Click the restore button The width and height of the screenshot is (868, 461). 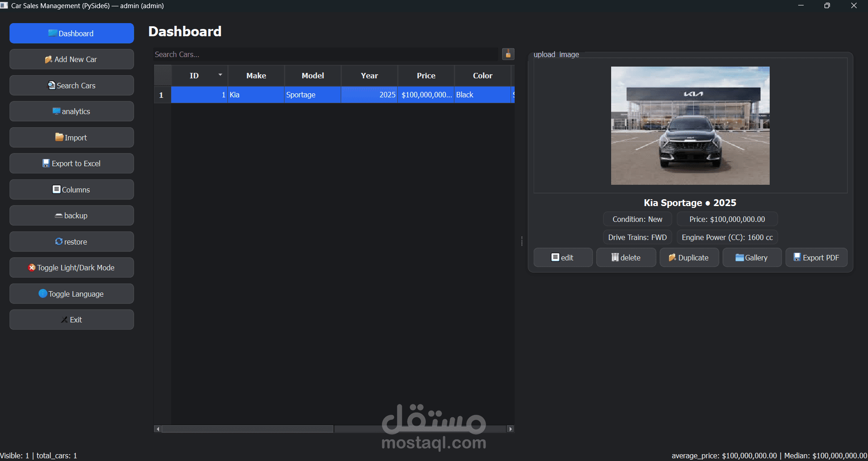[x=72, y=242]
